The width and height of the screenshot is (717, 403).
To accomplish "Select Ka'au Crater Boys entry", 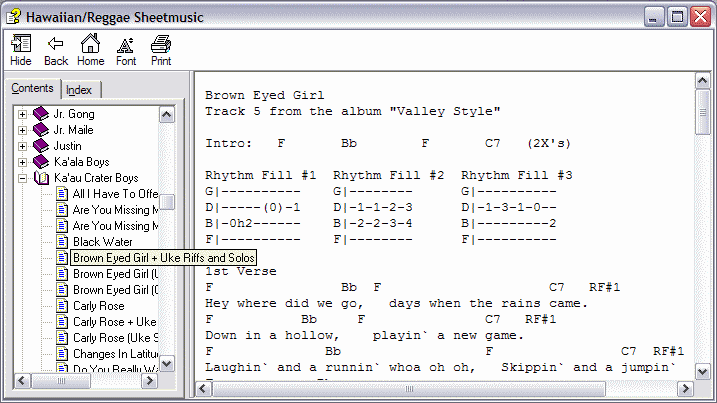I will point(96,177).
